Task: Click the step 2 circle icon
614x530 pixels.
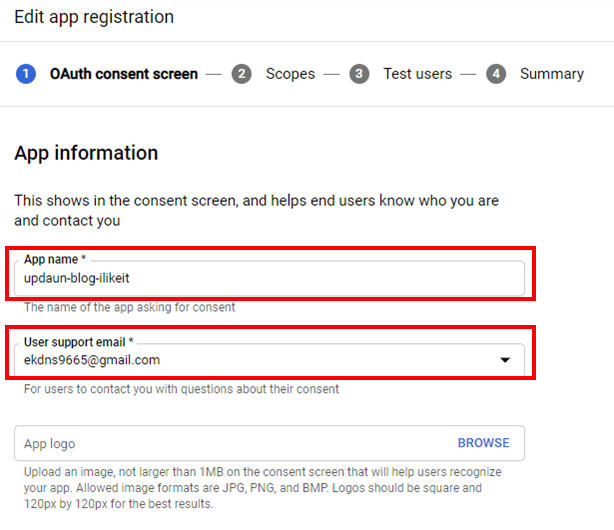Action: pyautogui.click(x=241, y=74)
